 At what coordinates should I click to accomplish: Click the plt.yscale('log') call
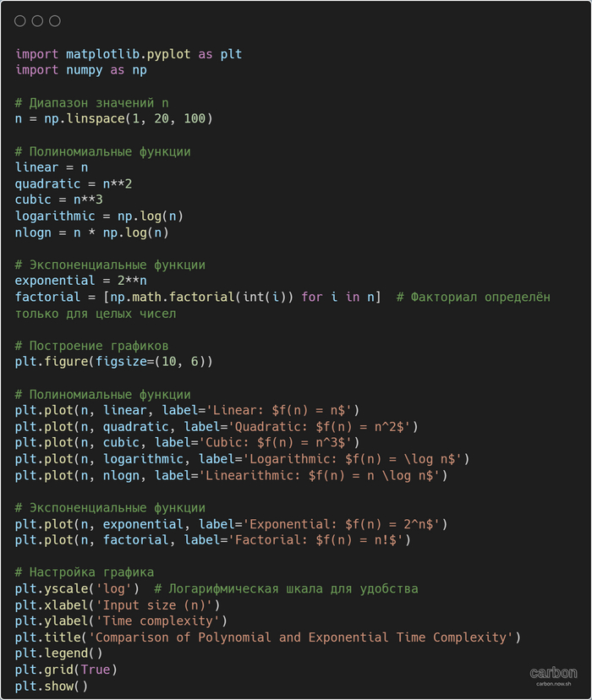pos(77,589)
